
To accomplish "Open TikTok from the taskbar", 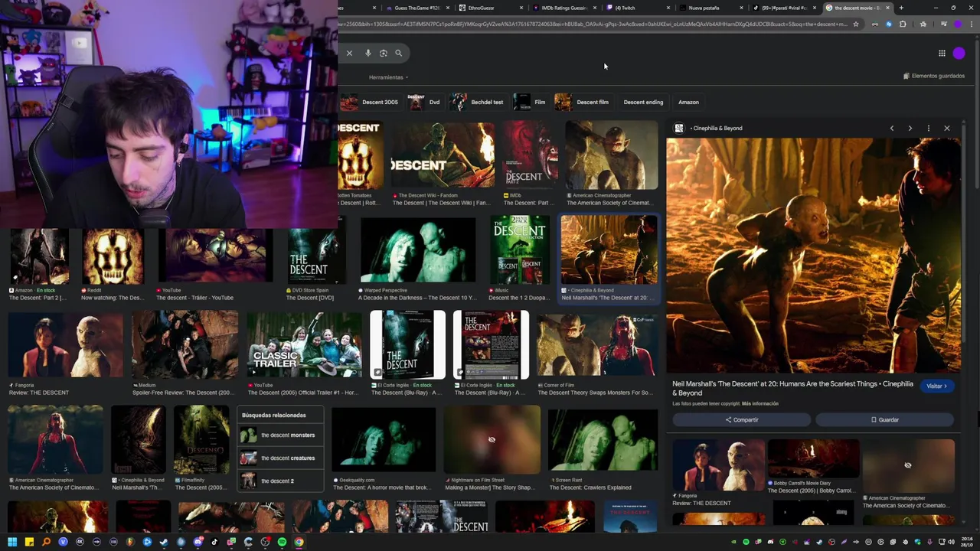I will (214, 542).
